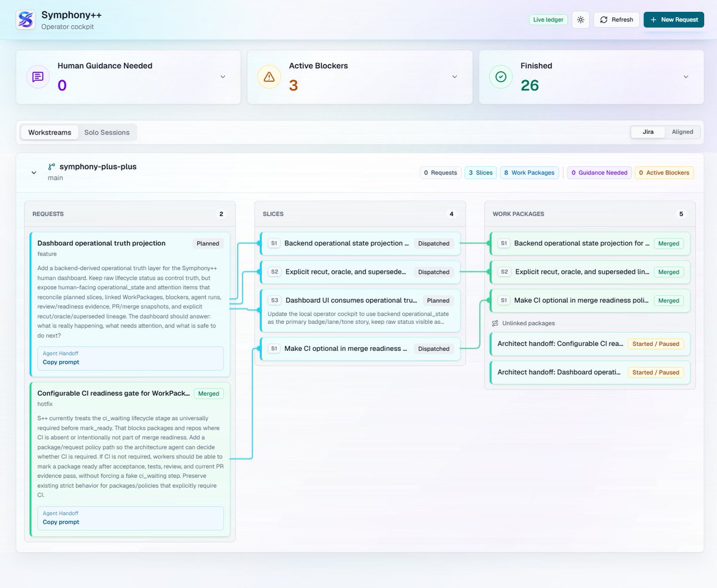Screen dimensions: 717x588
Task: Open Architect handoff: Configurable CI package
Action: click(x=590, y=344)
